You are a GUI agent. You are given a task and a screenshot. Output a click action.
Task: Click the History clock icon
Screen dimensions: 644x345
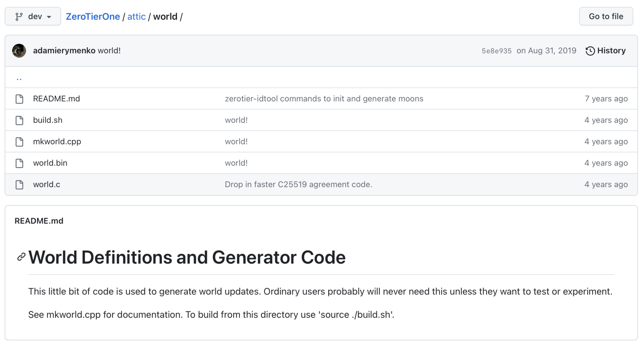[x=590, y=51]
